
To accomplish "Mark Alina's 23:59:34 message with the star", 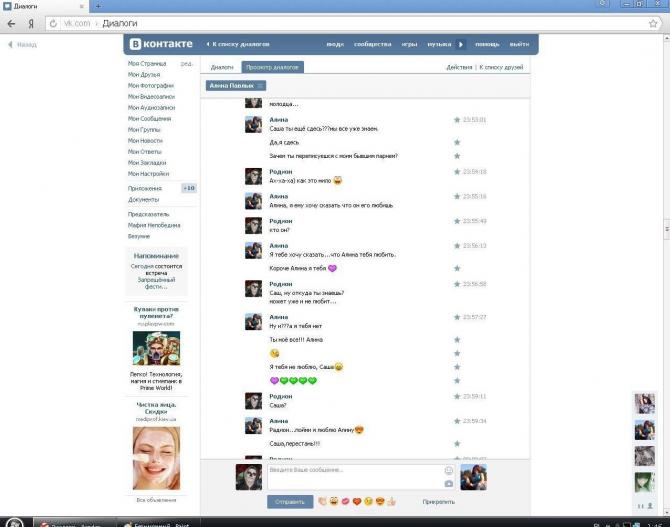I will point(457,421).
